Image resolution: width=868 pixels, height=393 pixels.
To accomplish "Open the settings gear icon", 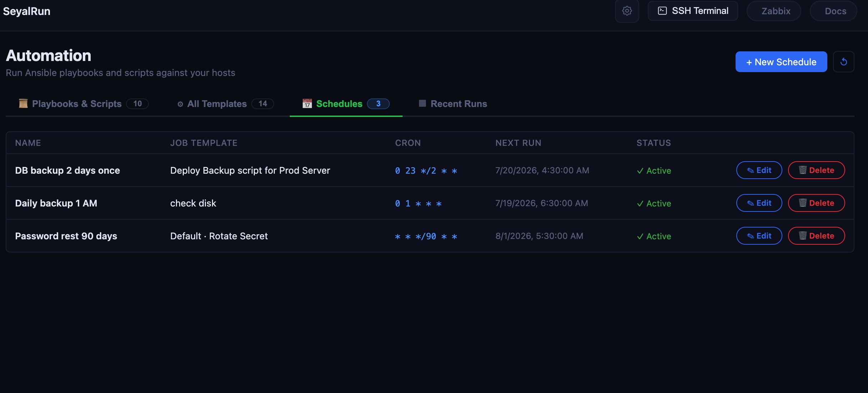I will pos(627,11).
